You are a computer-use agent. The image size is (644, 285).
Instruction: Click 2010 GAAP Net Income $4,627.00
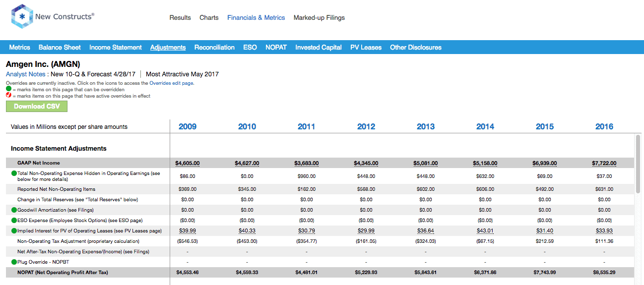tap(247, 163)
